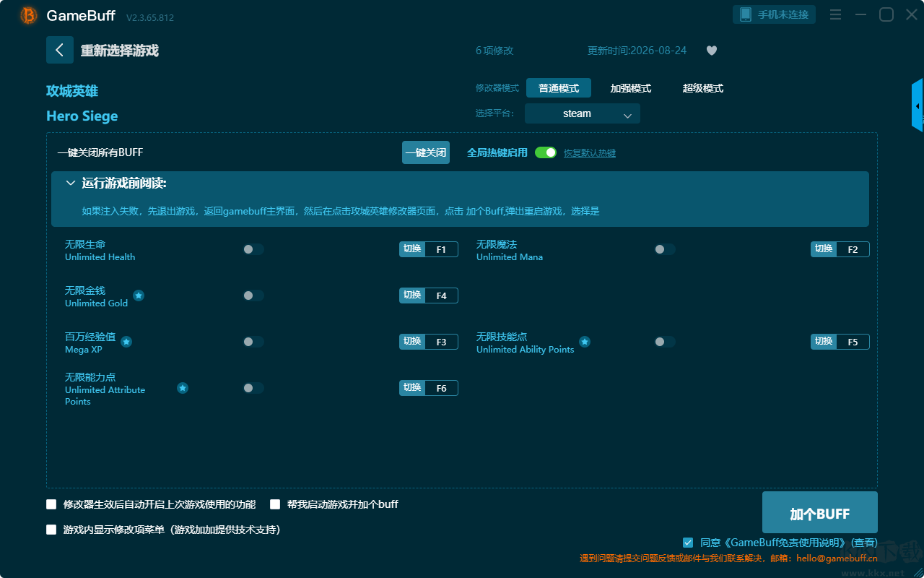This screenshot has width=924, height=578.
Task: Click 切换 button for F6 hotkey
Action: [412, 388]
